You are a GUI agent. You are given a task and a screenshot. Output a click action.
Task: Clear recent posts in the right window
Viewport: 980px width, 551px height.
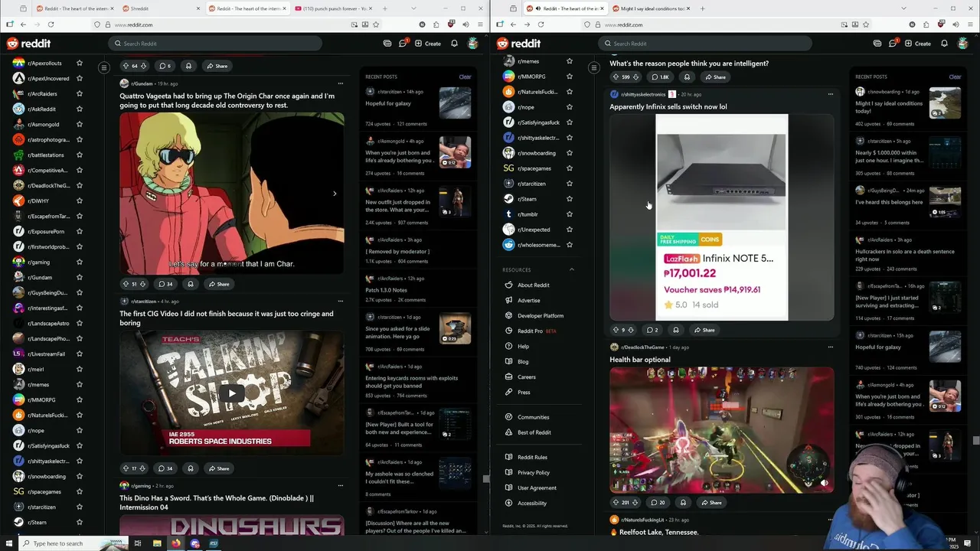point(955,77)
